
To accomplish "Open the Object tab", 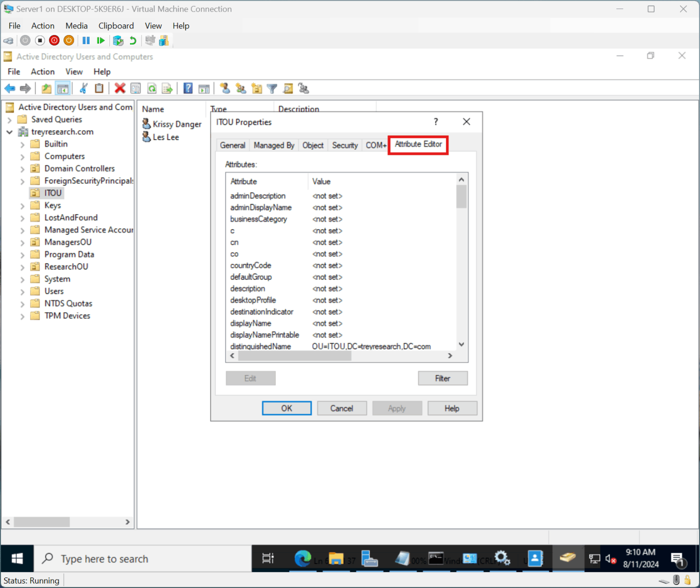I will 313,145.
